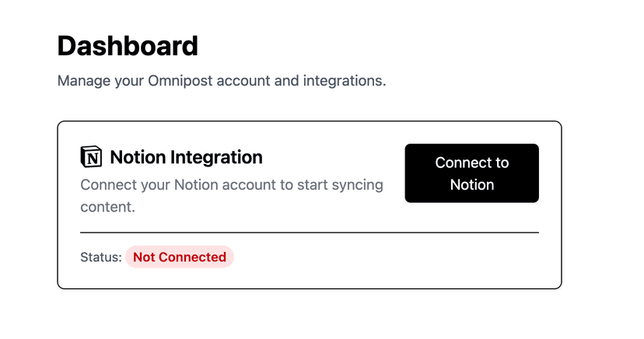Click the Notion Integration card title
Image resolution: width=644 pixels, height=339 pixels.
186,157
